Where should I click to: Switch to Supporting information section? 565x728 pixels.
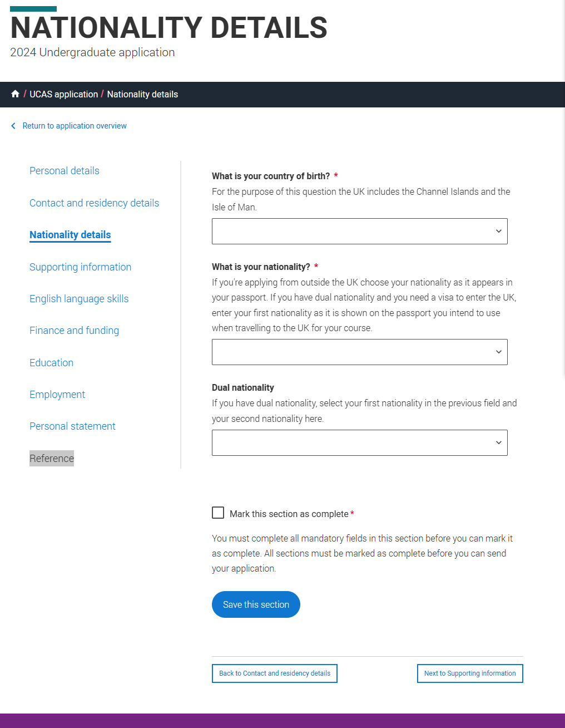coord(80,267)
